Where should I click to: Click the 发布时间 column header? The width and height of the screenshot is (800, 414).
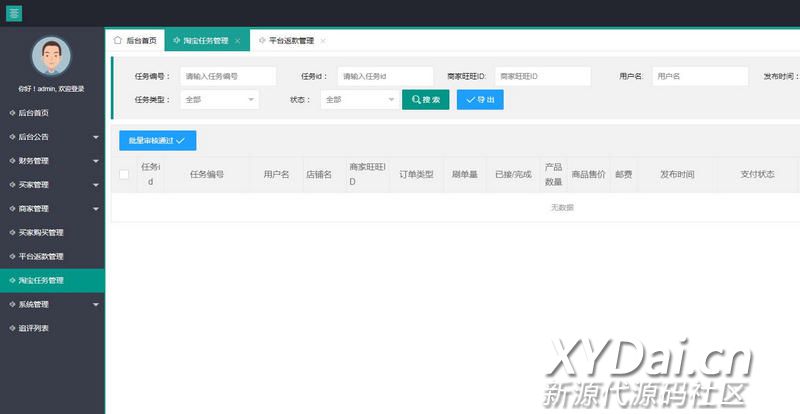(677, 174)
